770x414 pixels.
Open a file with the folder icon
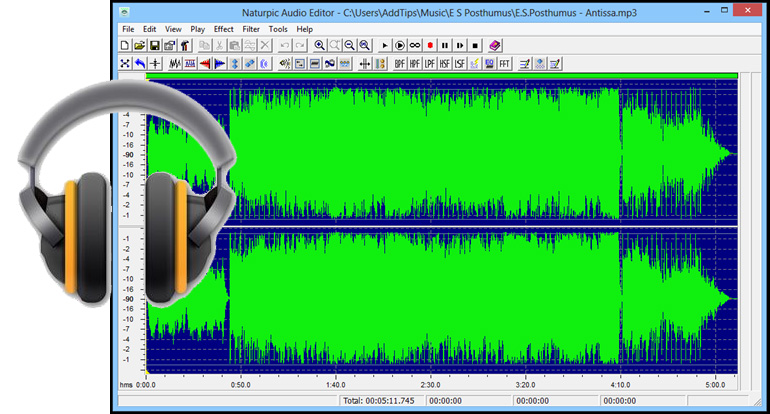click(140, 46)
